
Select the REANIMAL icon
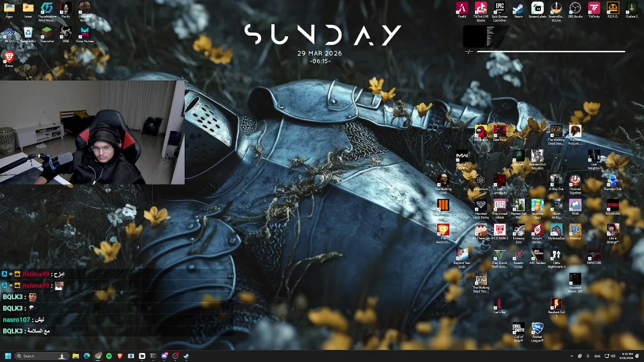(613, 207)
